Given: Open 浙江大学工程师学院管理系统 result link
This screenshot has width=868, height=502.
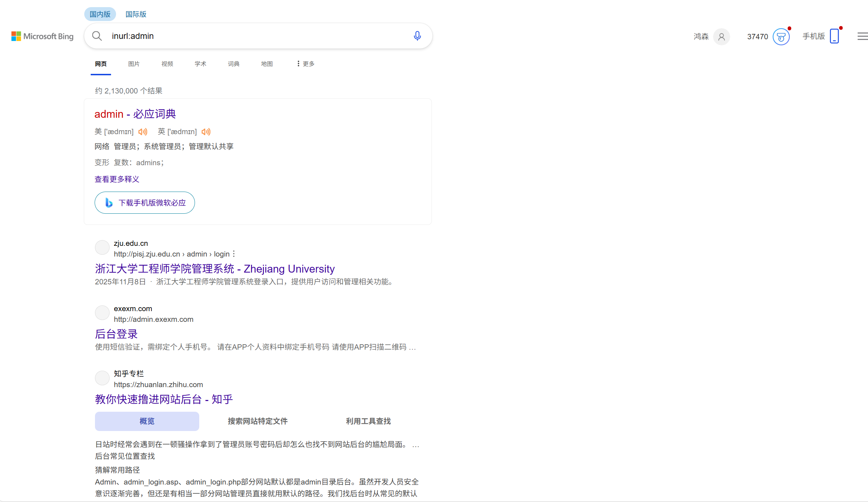Looking at the screenshot, I should (x=215, y=268).
